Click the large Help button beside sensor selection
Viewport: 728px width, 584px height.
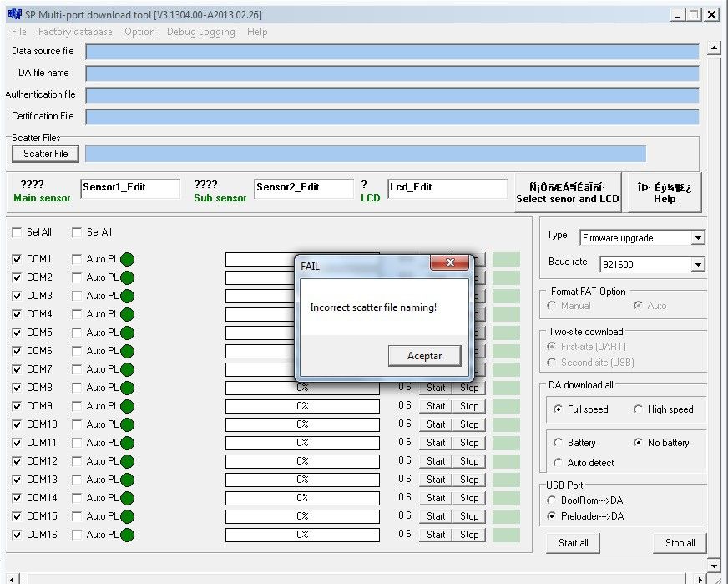point(665,193)
